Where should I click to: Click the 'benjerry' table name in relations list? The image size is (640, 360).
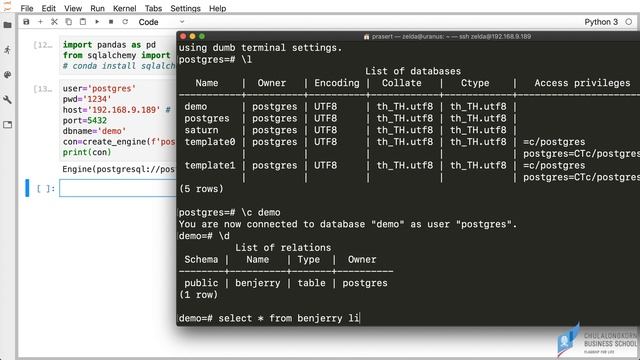click(x=258, y=283)
